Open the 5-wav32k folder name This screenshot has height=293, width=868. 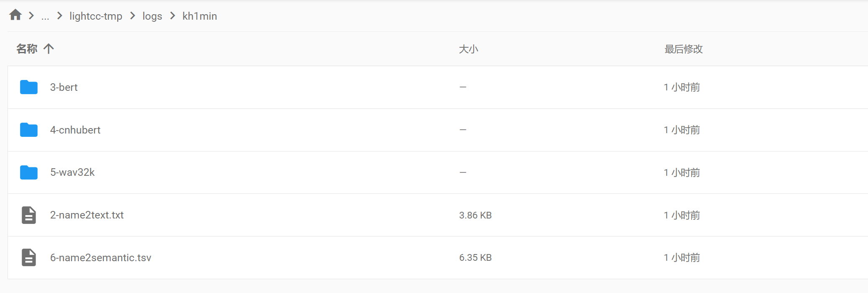(72, 172)
